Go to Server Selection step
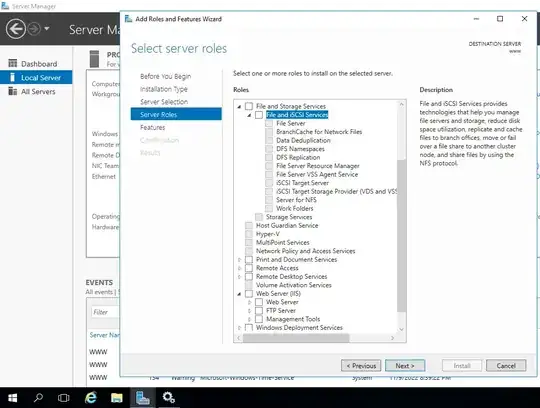Viewport: 540px width, 408px height. [164, 102]
